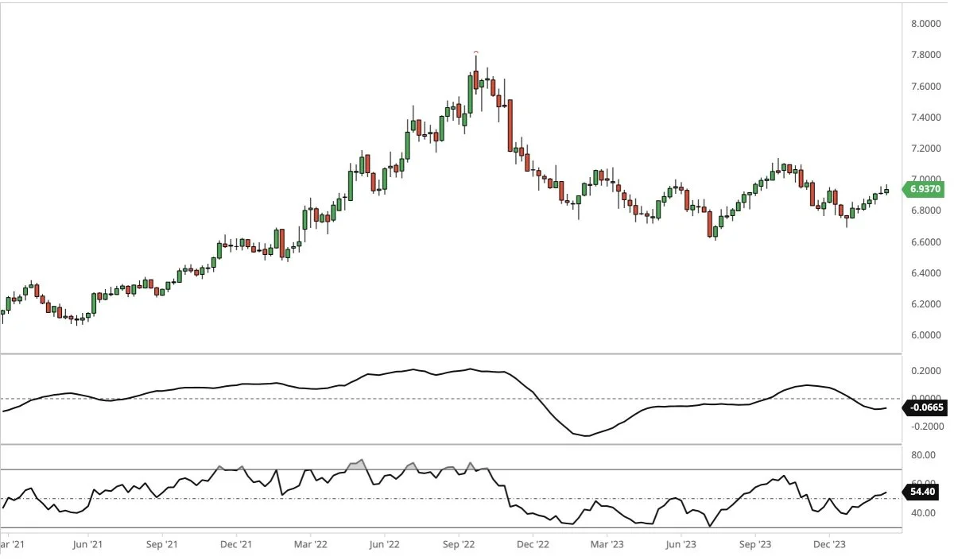954x560 pixels.
Task: Click the Sep '22 date label
Action: point(460,545)
